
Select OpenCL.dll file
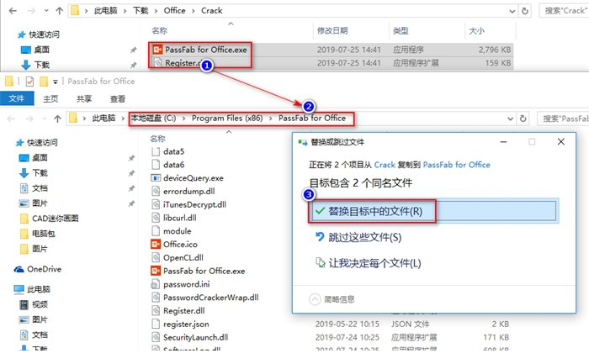pyautogui.click(x=183, y=258)
